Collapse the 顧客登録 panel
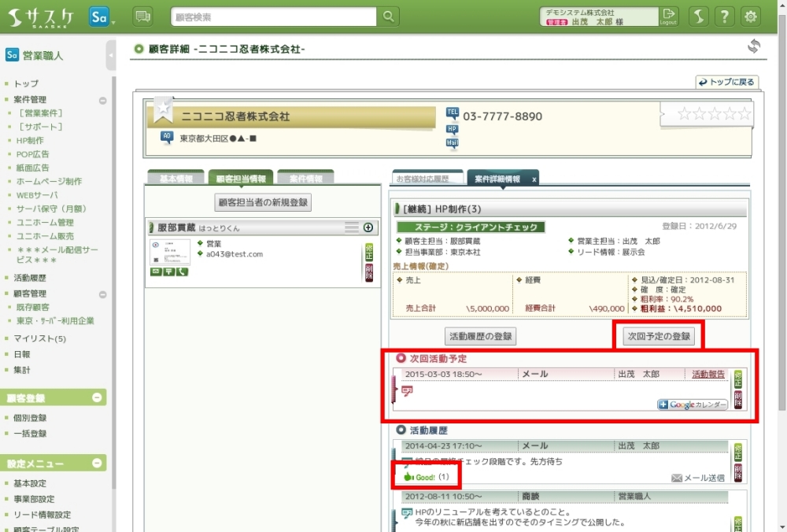This screenshot has height=532, width=787. tap(97, 397)
